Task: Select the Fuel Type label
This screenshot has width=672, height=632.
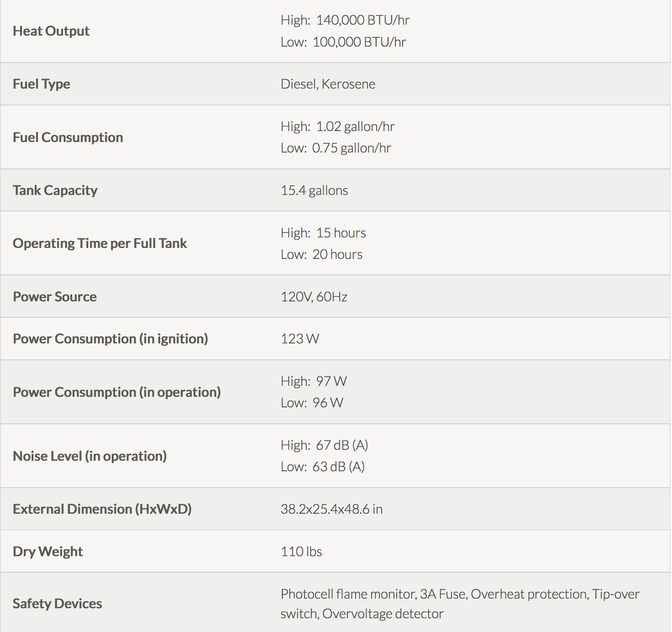Action: [x=42, y=84]
